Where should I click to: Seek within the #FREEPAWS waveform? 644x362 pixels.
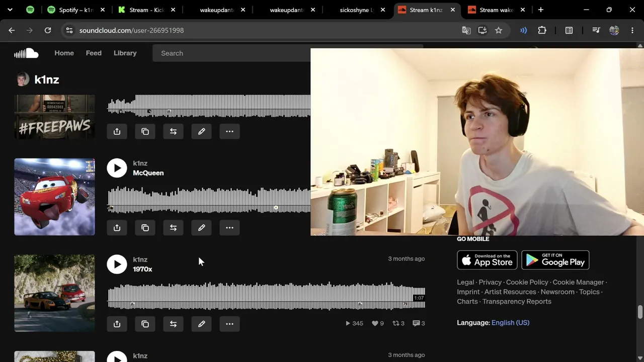coord(209,106)
